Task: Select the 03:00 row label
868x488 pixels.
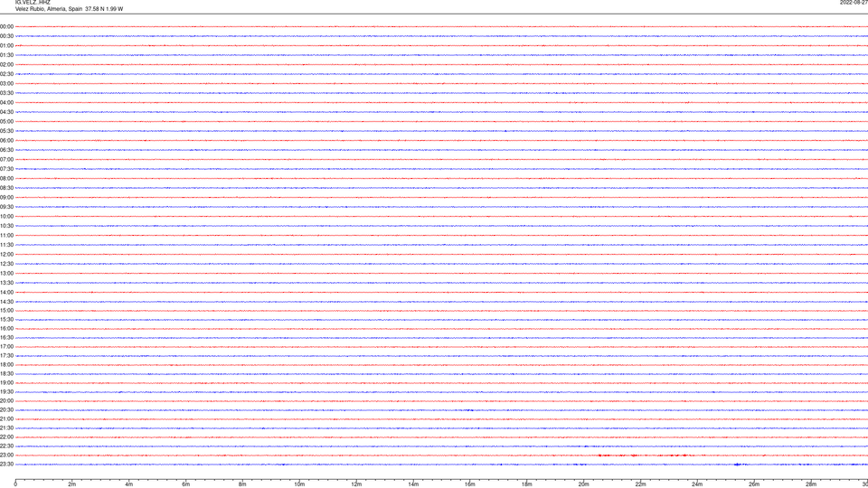Action: [x=6, y=83]
